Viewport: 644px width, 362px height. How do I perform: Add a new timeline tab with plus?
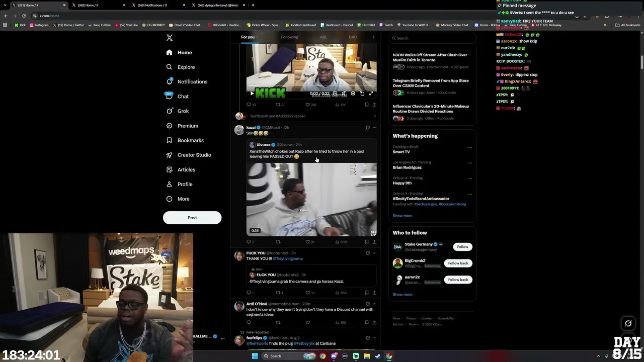373,37
